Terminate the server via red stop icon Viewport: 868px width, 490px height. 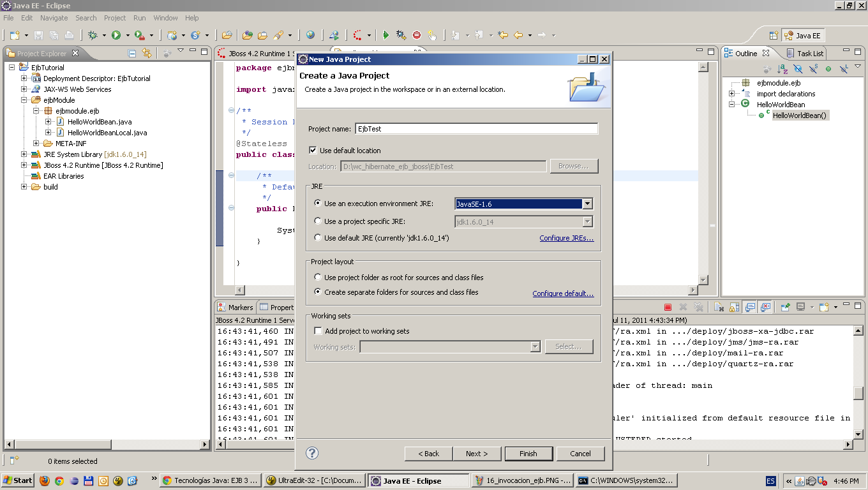pos(668,307)
